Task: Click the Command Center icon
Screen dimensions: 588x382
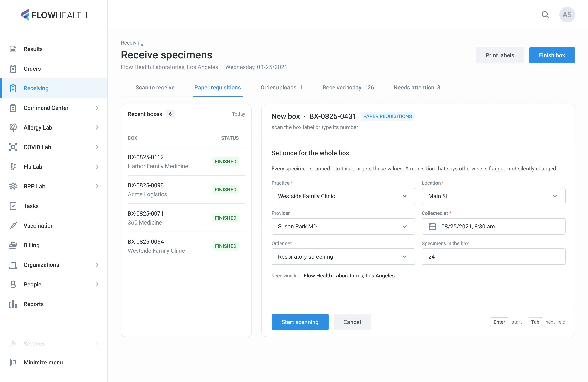Action: click(13, 108)
